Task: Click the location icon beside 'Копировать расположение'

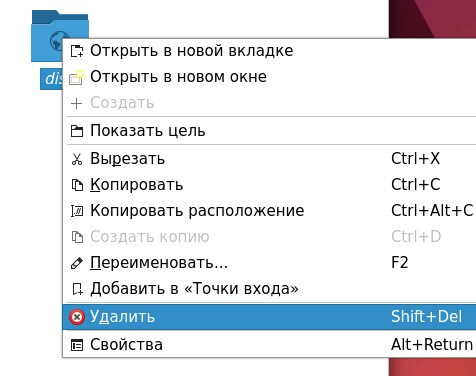Action: (77, 211)
